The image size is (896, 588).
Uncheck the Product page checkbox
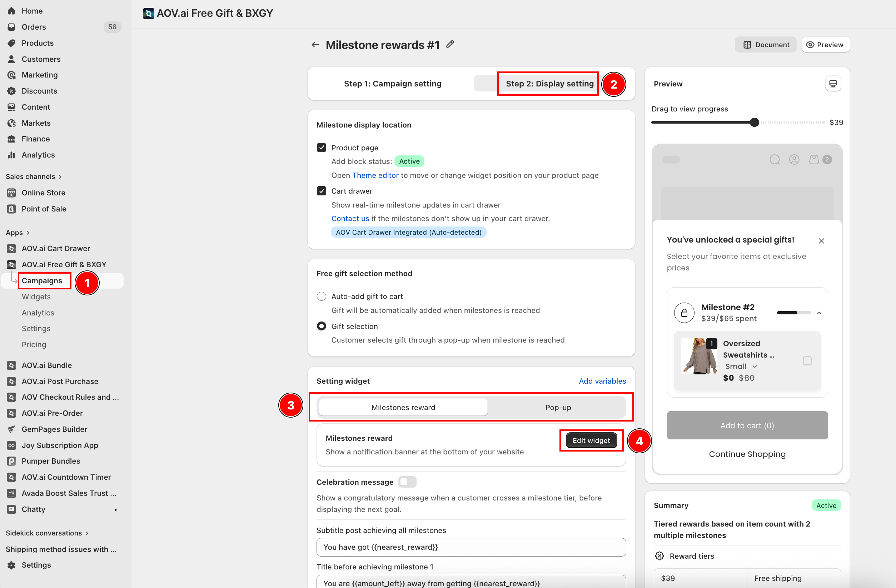321,148
